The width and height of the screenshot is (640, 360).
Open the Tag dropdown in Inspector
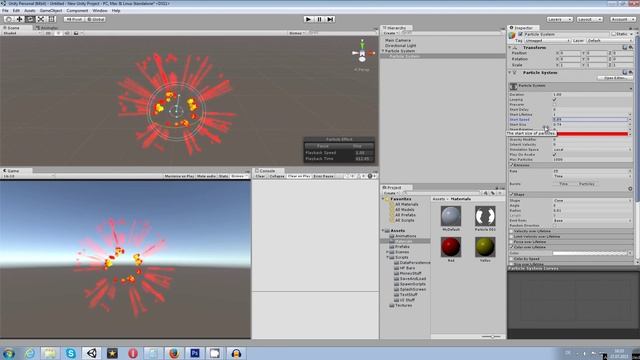(x=547, y=40)
